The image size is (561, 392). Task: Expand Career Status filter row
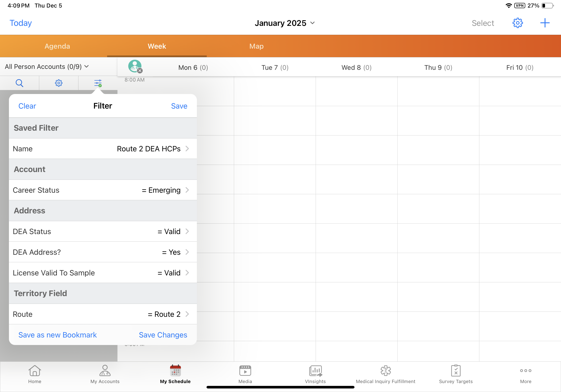click(103, 190)
